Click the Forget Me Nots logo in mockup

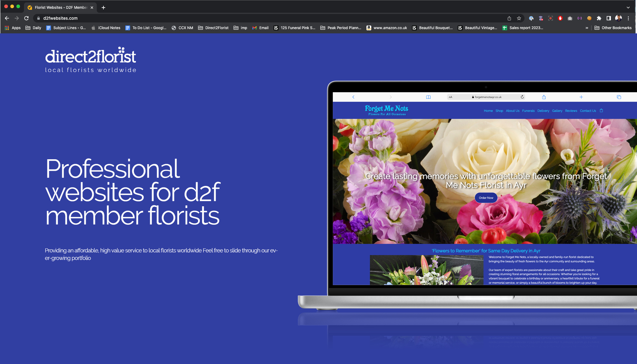click(386, 110)
